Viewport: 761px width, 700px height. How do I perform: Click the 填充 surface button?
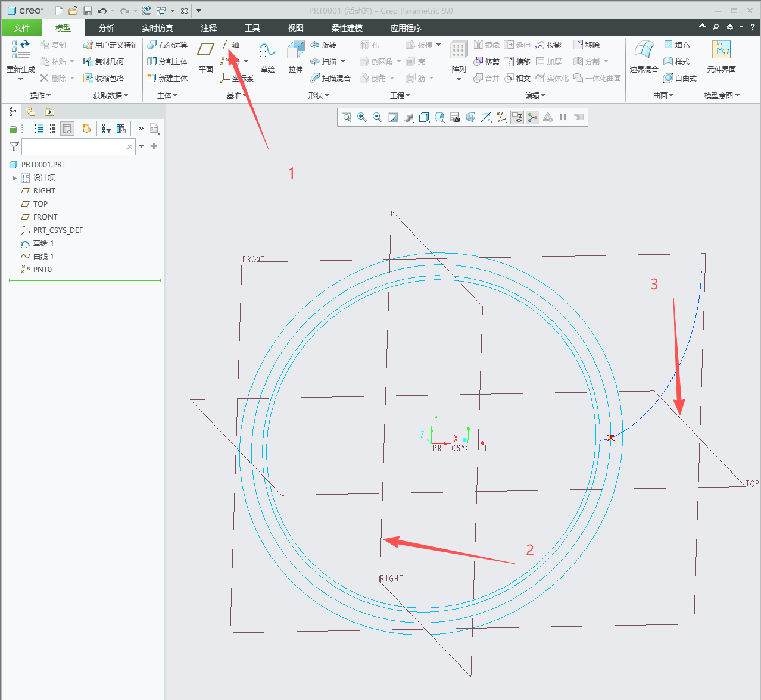pyautogui.click(x=676, y=45)
